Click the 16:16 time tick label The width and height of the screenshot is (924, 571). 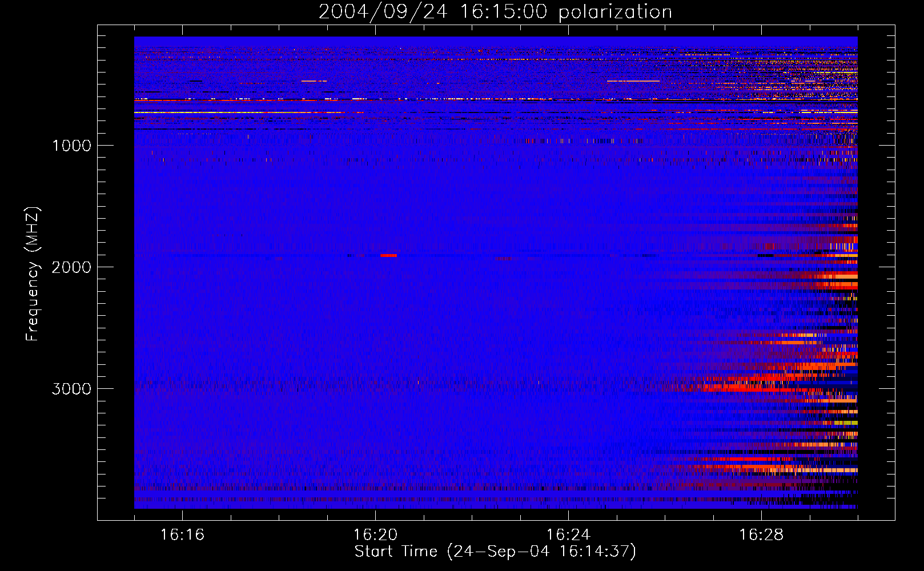[x=182, y=535]
